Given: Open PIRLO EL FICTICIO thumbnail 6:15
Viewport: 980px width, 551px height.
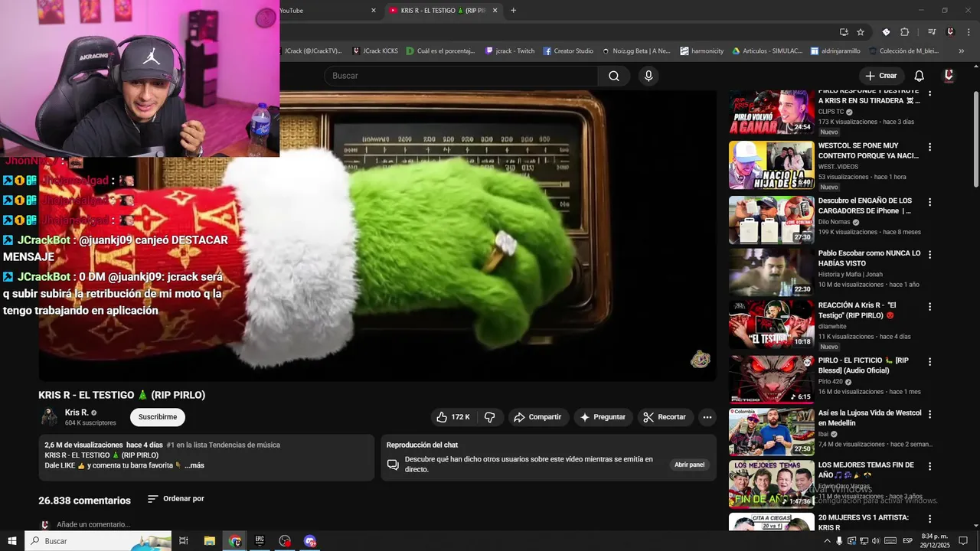Looking at the screenshot, I should pyautogui.click(x=772, y=380).
